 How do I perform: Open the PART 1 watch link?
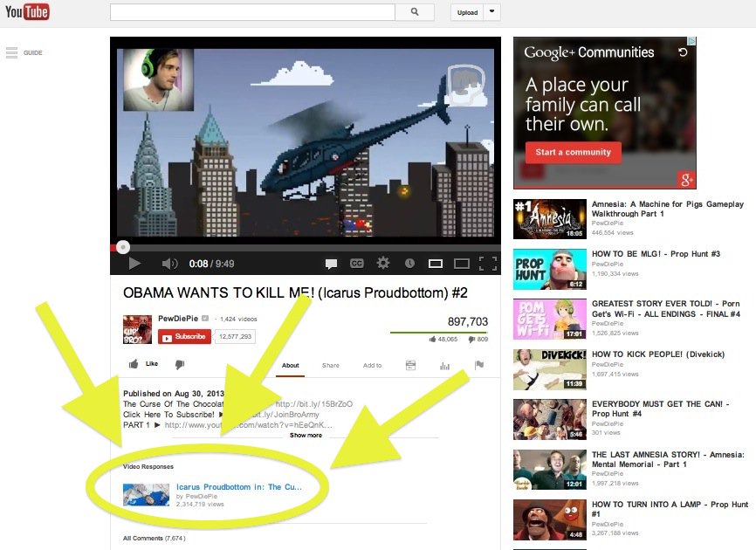point(248,425)
